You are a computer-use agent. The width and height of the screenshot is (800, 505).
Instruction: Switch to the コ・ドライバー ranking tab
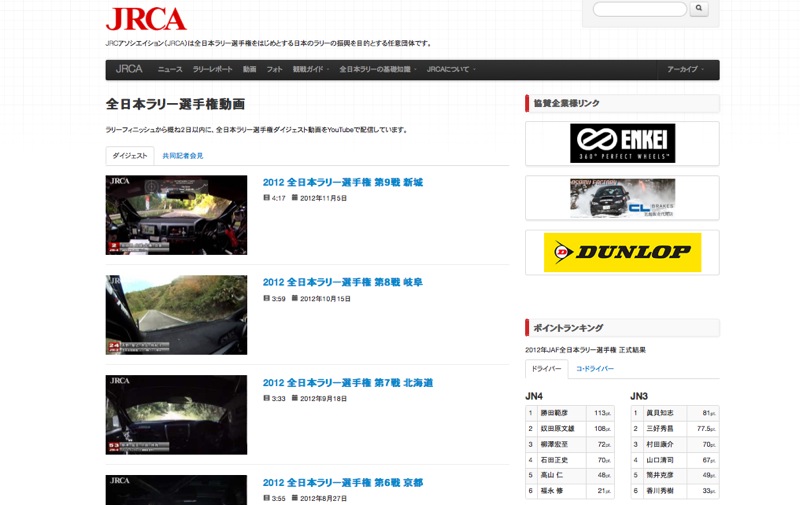595,369
